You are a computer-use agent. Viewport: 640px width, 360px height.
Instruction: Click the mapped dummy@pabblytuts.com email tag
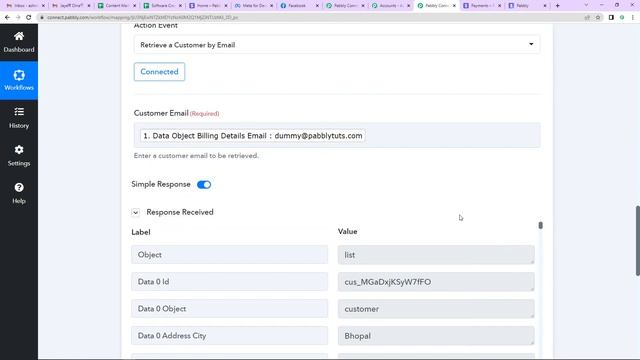(x=253, y=136)
